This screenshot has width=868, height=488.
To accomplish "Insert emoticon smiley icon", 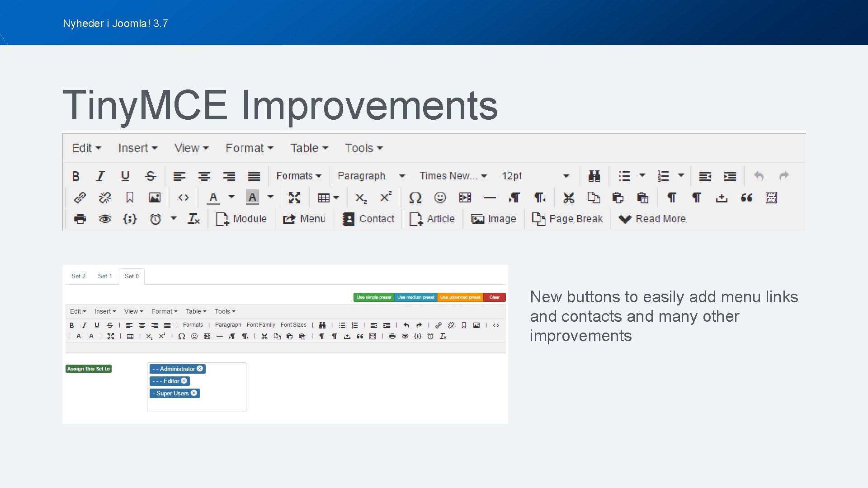I will pos(440,197).
